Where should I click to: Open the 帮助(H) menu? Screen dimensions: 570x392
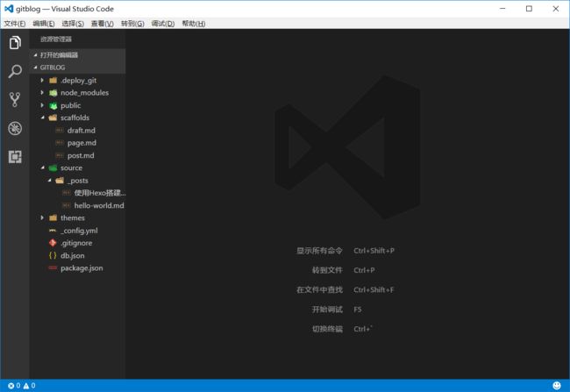(x=194, y=24)
